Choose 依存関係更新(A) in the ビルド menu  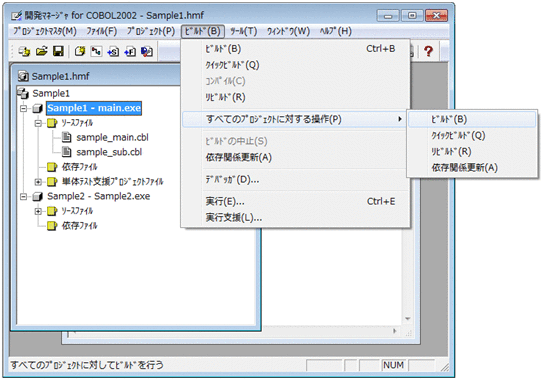click(x=295, y=157)
